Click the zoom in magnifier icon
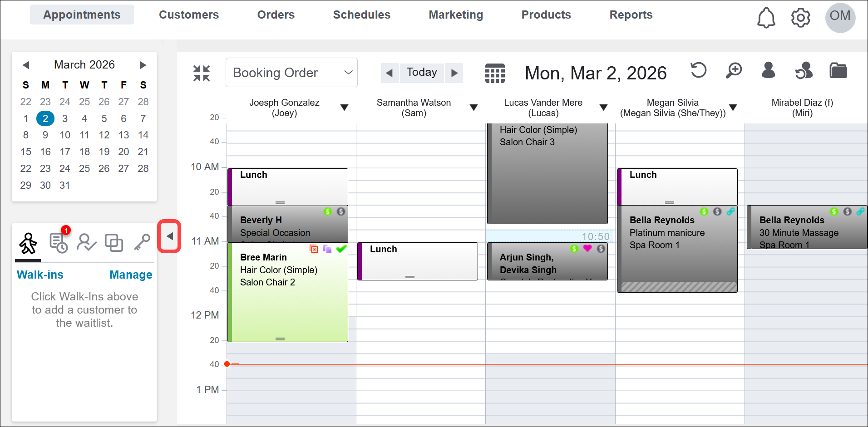The width and height of the screenshot is (868, 427). coord(734,70)
